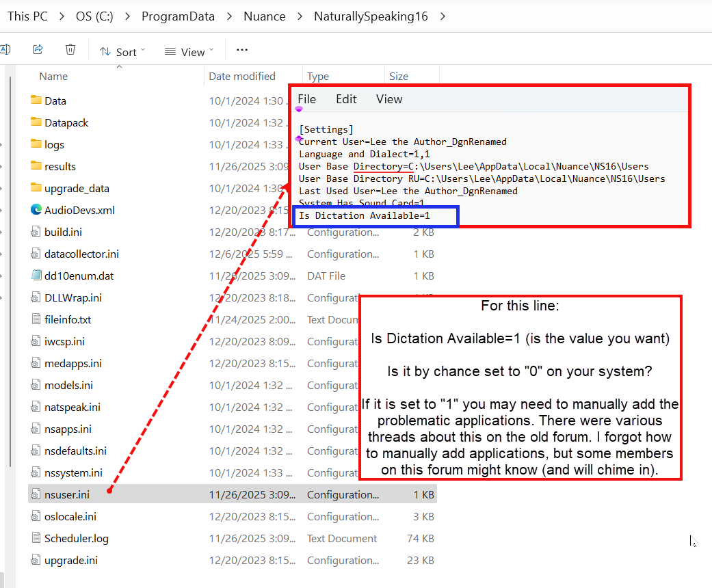Click the Delete trash can icon

pyautogui.click(x=70, y=50)
